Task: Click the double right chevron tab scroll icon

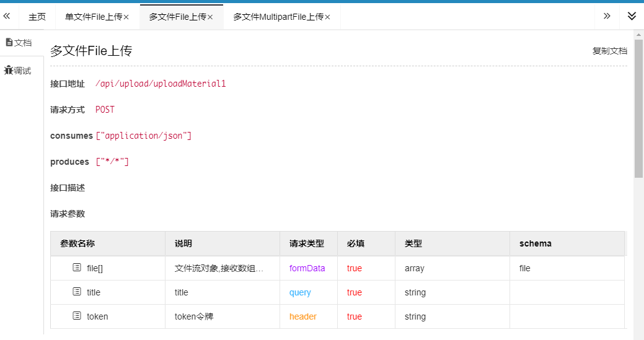Action: pyautogui.click(x=607, y=16)
